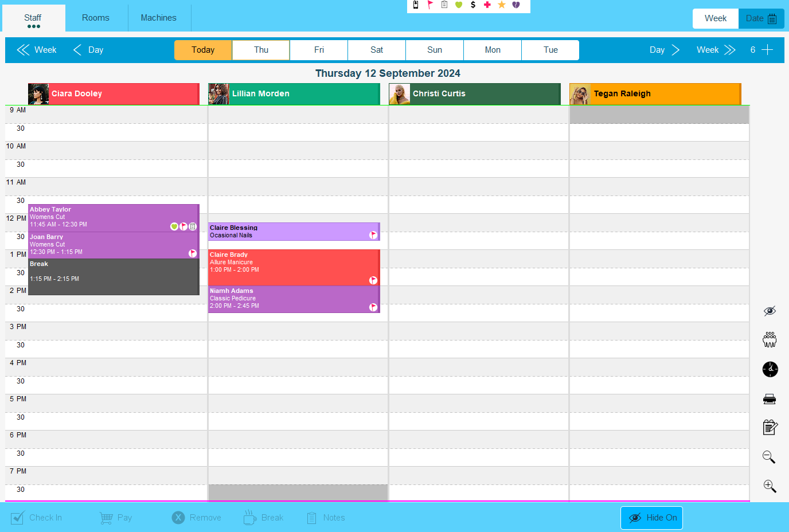
Task: Open Lillian Morden's green staff header
Action: click(294, 94)
